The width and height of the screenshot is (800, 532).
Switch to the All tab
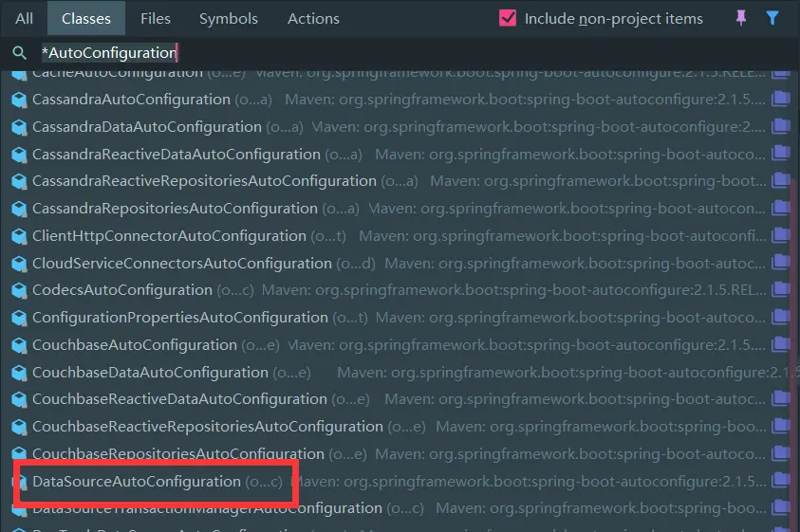24,18
